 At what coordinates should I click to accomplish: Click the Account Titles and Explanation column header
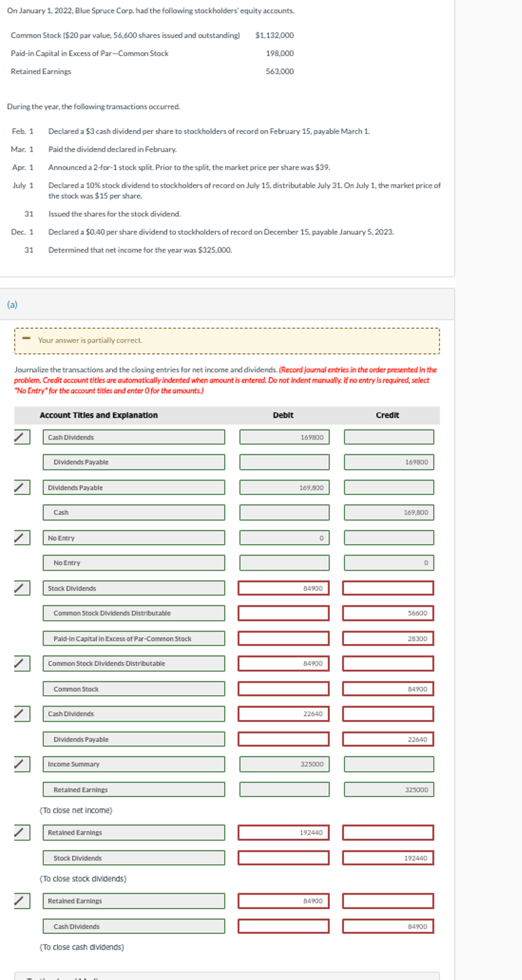pos(99,415)
